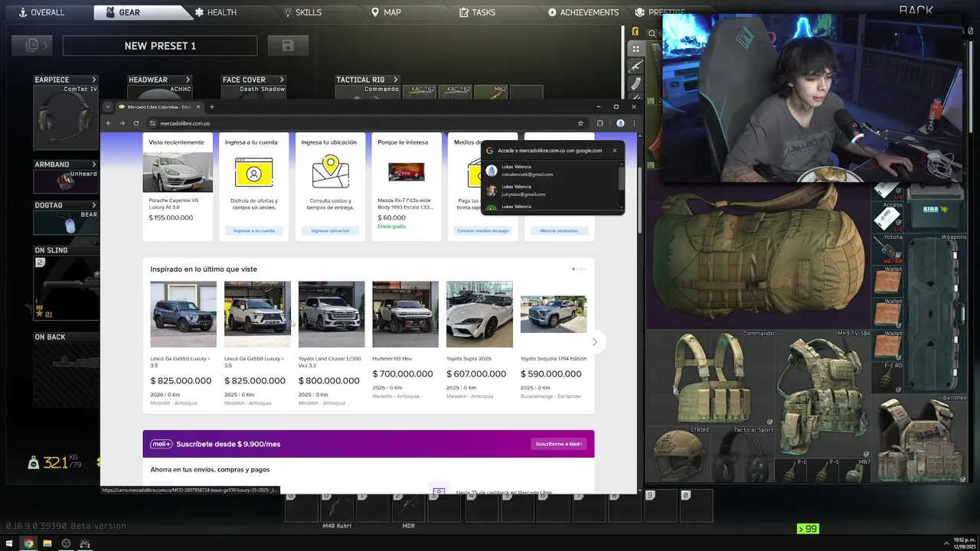Expand the FACE COVER slot arrow
The height and width of the screenshot is (551, 980).
[x=282, y=80]
